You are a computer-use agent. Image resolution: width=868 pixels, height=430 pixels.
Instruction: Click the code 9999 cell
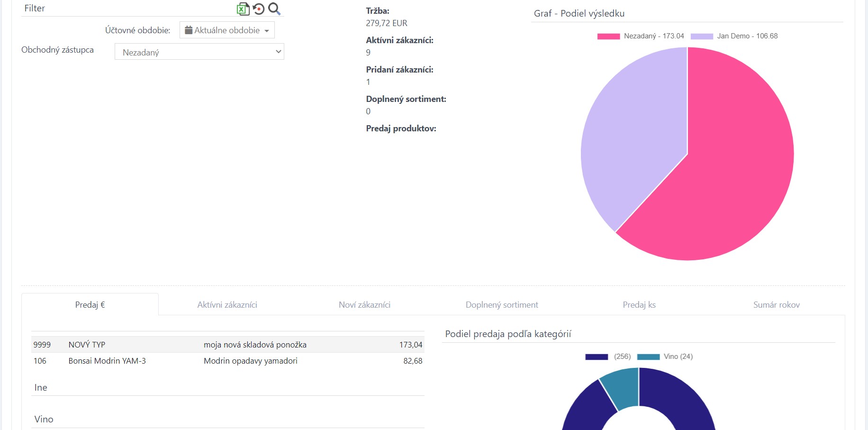(x=42, y=345)
